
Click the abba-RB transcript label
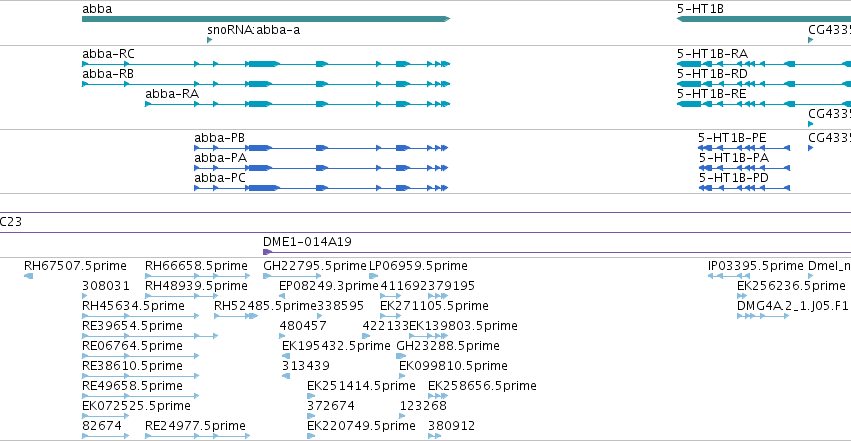[x=107, y=74]
